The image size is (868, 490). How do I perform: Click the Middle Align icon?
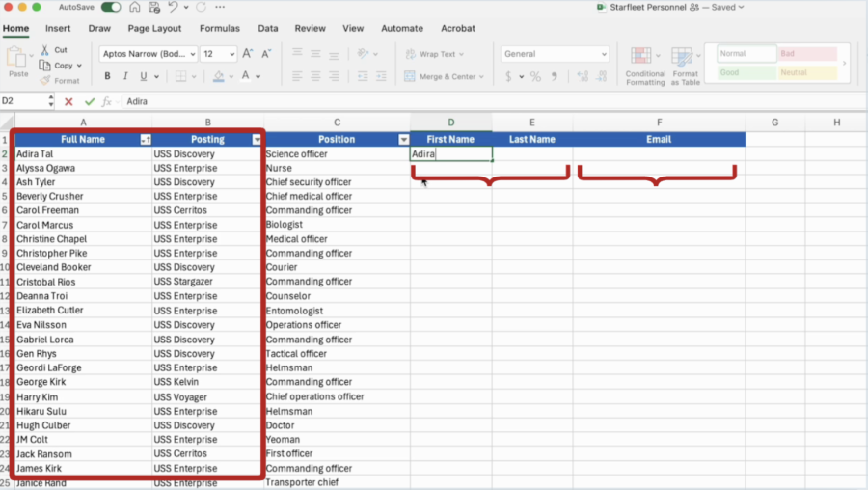pos(315,54)
